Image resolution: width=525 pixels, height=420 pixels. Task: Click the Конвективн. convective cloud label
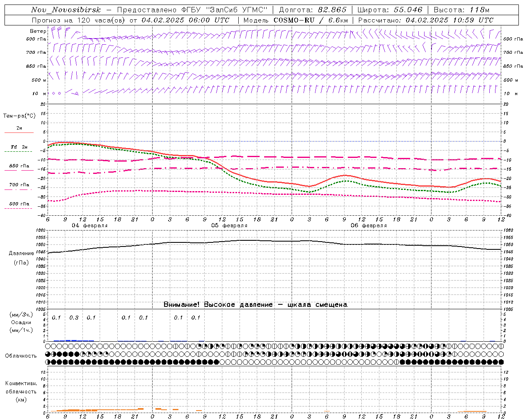(21, 383)
